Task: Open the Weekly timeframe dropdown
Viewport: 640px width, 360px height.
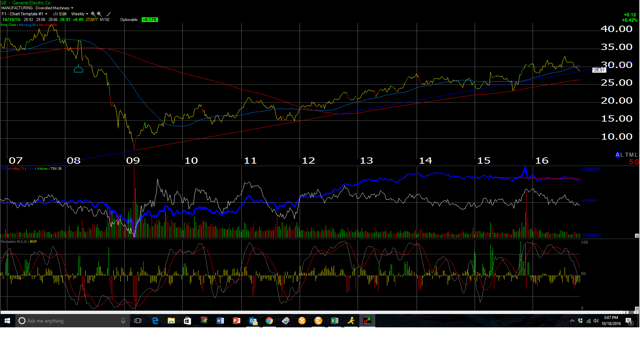Action: point(79,14)
